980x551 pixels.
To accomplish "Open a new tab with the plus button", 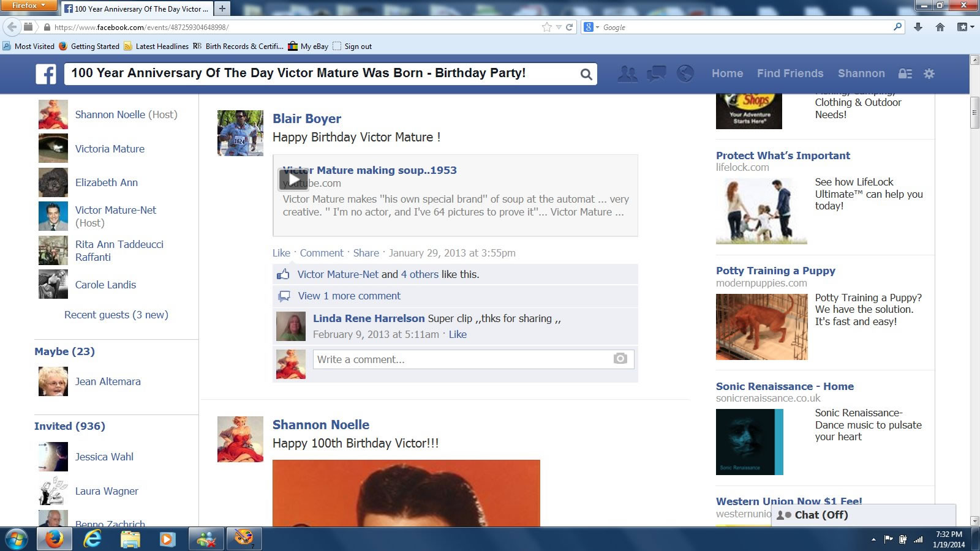I will [222, 9].
